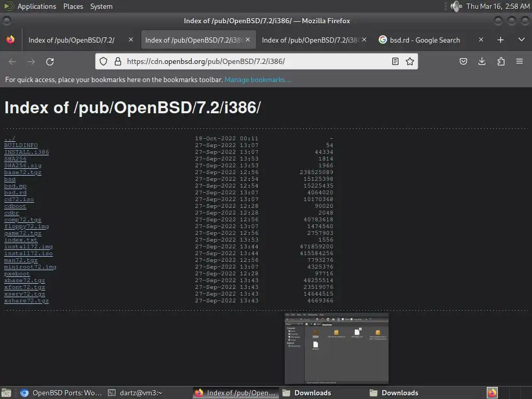The height and width of the screenshot is (399, 532).
Task: Click the forward navigation arrow
Action: click(31, 61)
